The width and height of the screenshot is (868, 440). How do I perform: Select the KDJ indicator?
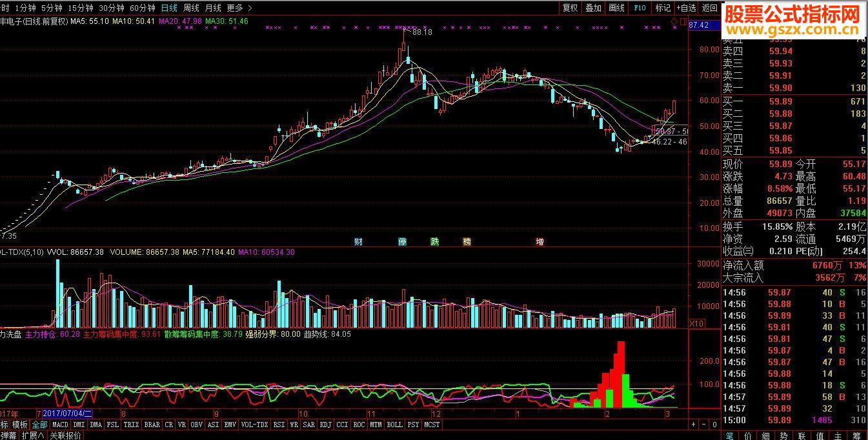(x=325, y=425)
